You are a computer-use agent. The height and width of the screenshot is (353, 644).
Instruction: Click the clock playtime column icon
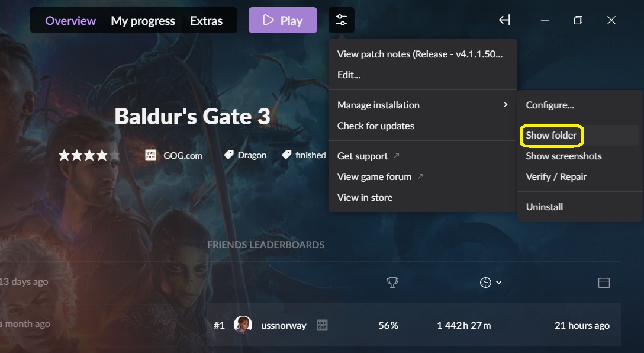point(485,283)
